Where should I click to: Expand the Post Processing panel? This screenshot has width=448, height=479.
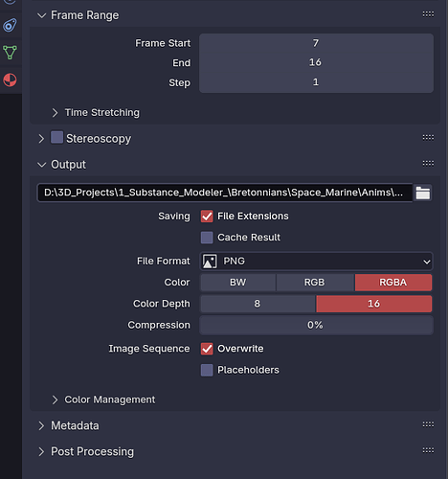(x=41, y=451)
